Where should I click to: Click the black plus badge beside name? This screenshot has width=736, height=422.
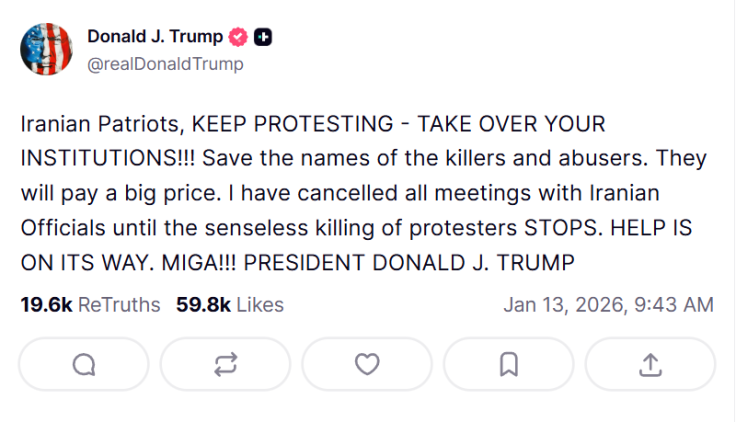point(263,37)
